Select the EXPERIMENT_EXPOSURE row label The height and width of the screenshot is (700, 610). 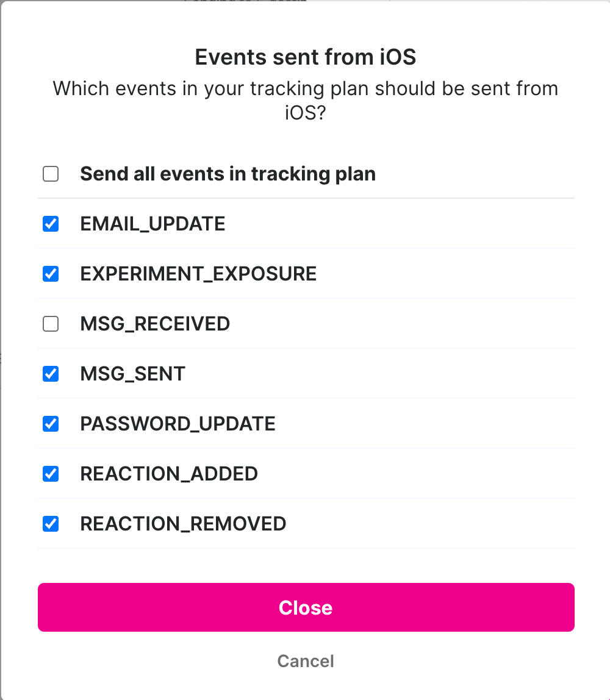point(198,274)
